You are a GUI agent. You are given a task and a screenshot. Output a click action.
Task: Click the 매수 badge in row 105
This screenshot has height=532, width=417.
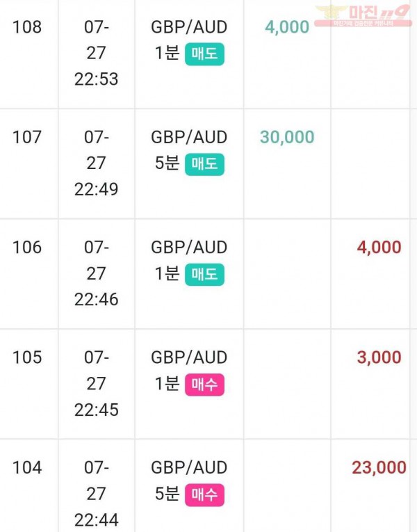(x=204, y=385)
